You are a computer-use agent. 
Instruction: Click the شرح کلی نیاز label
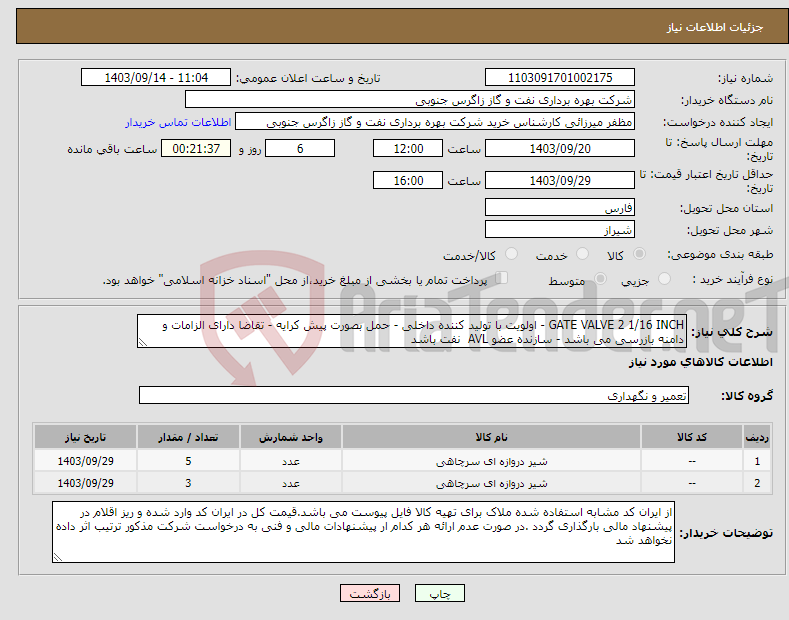click(732, 332)
